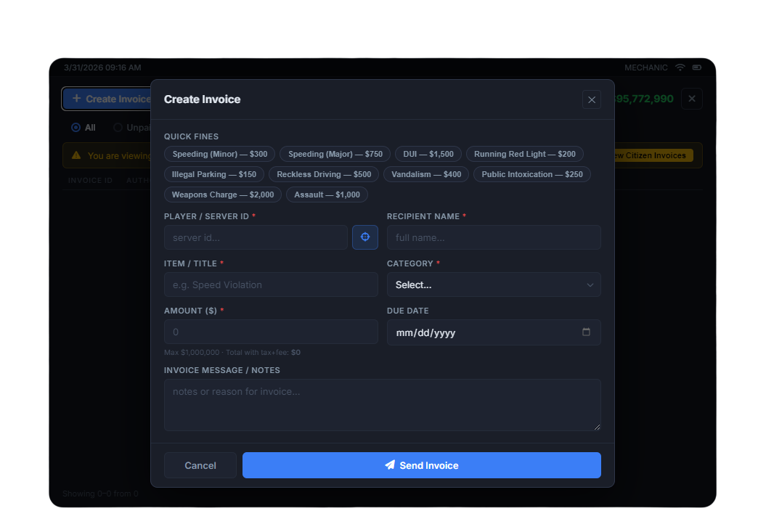This screenshot has width=758, height=532.
Task: Apply Speeding (Minor) $300 quick fine
Action: (219, 154)
